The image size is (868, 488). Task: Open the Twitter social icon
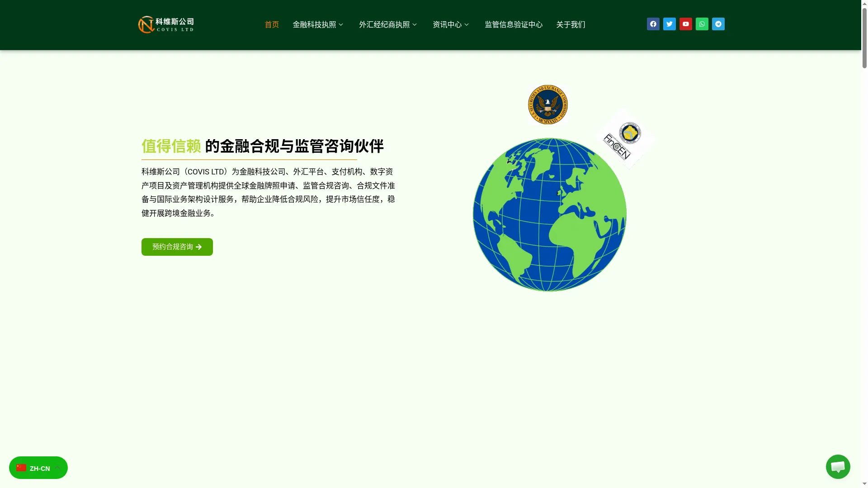click(x=669, y=24)
